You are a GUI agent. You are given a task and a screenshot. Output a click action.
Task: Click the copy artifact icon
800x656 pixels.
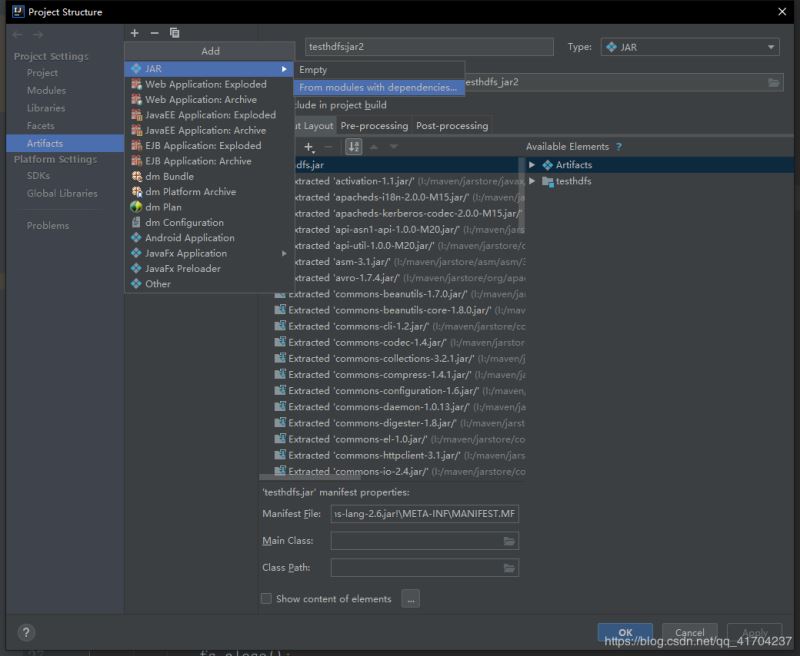pyautogui.click(x=174, y=33)
